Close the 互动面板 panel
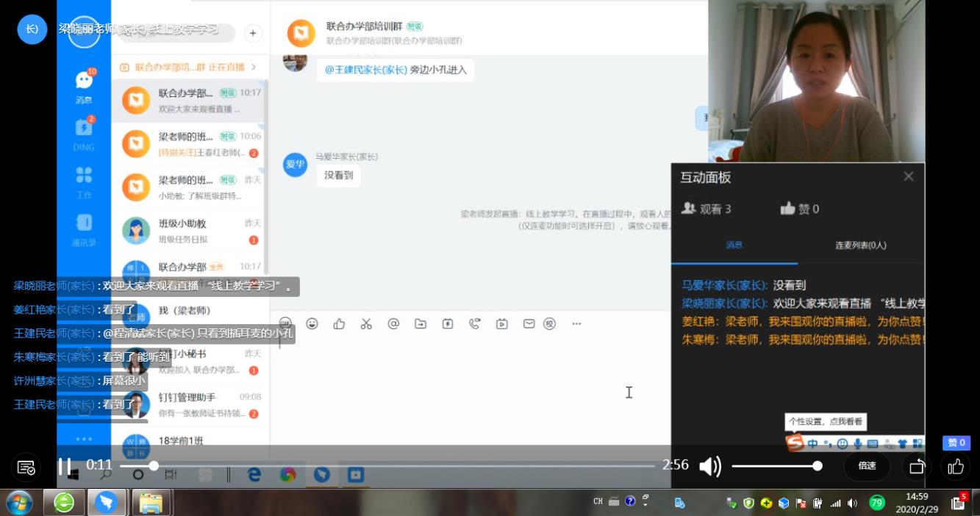This screenshot has width=980, height=516. [909, 176]
